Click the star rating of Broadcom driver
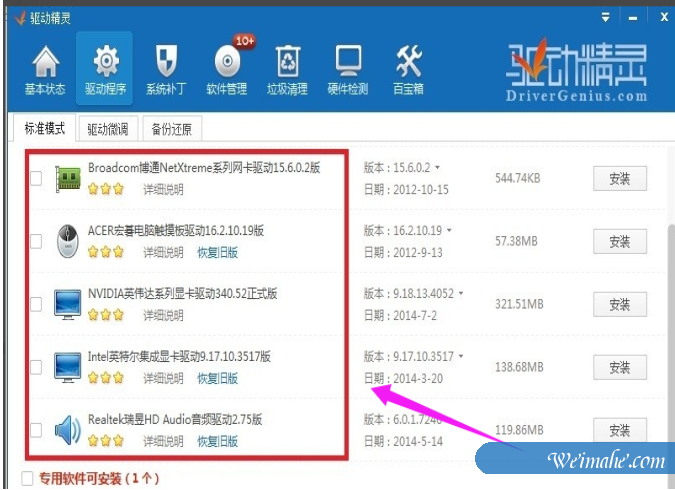The height and width of the screenshot is (490, 675). coord(105,189)
